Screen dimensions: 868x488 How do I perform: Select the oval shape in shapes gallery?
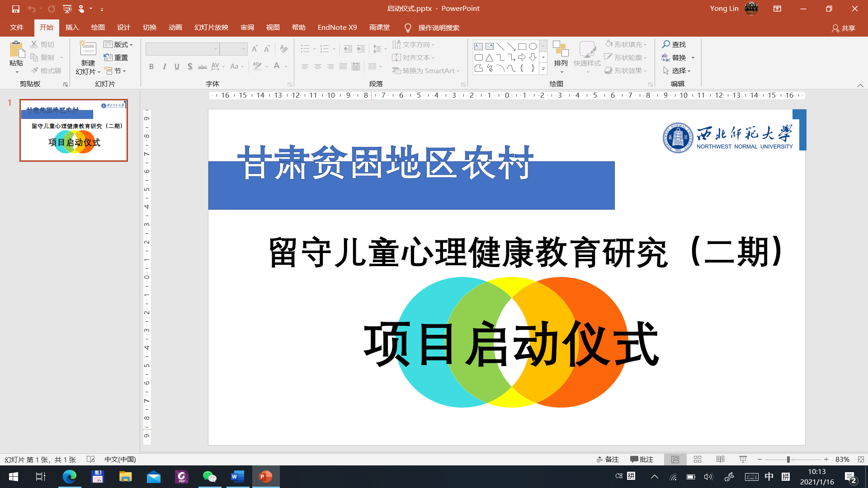tap(533, 46)
